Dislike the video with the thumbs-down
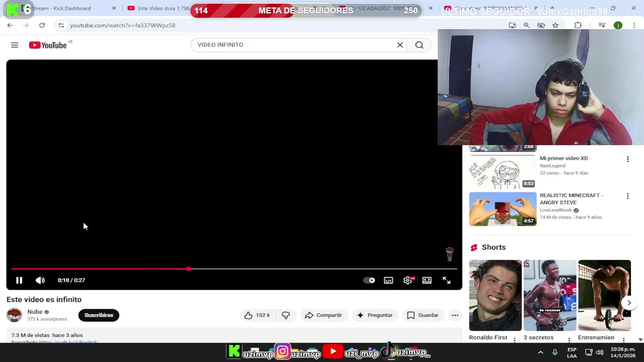This screenshot has width=644, height=362. point(286,315)
